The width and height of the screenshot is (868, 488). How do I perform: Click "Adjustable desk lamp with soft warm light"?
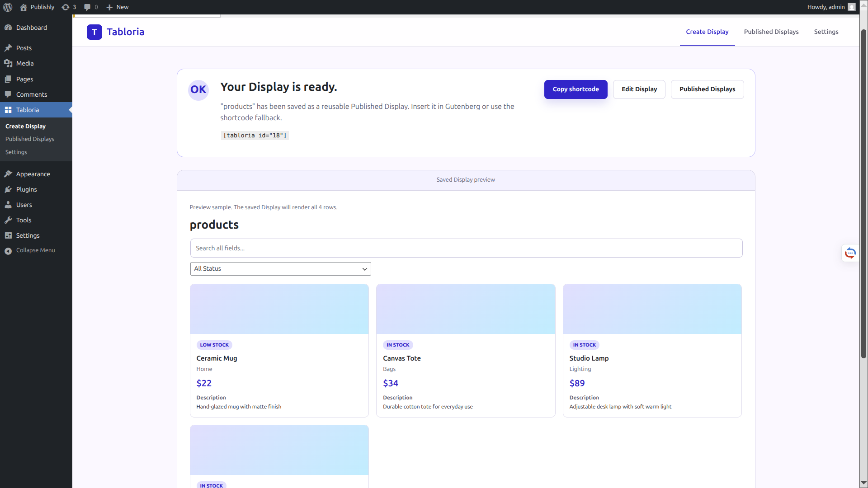pos(620,407)
